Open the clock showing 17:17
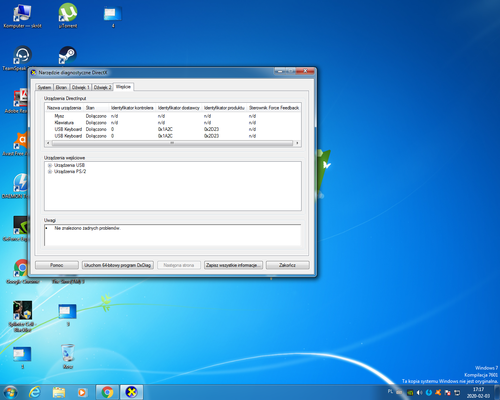 coord(478,392)
